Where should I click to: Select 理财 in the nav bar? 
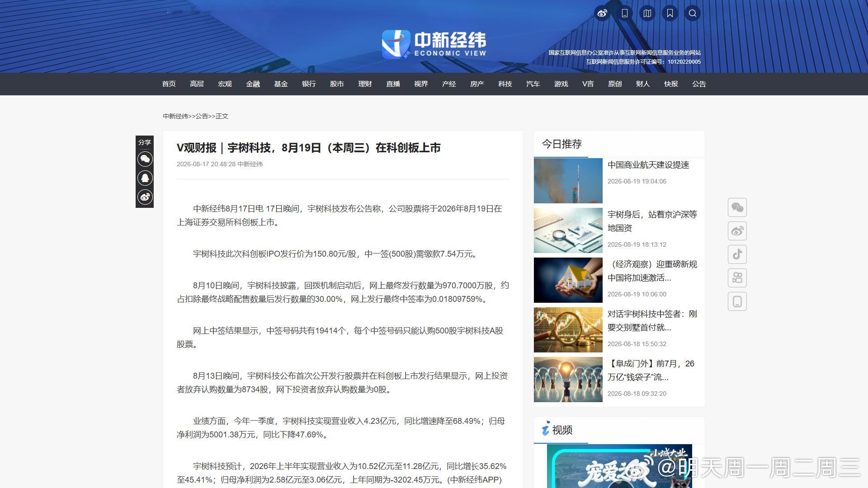click(x=365, y=84)
